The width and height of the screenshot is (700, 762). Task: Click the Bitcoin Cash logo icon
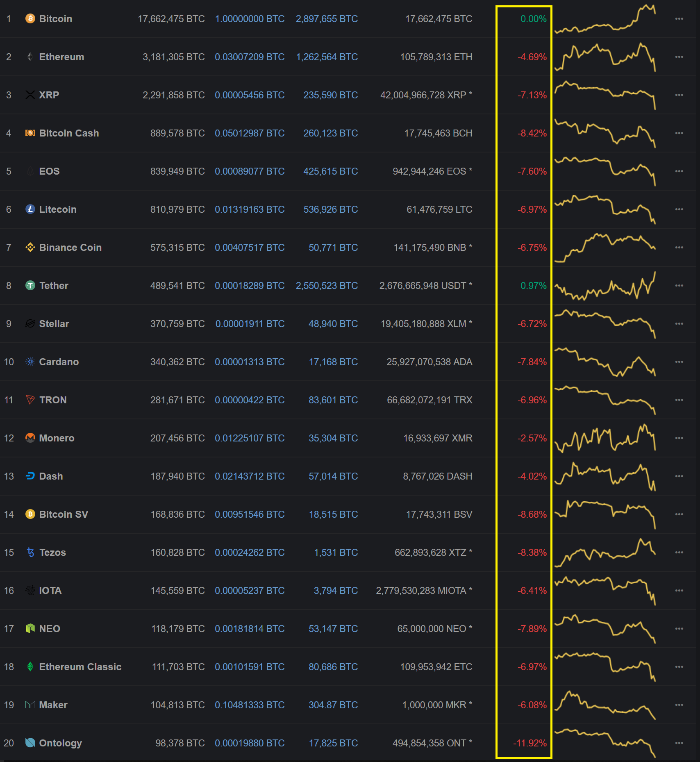click(30, 133)
